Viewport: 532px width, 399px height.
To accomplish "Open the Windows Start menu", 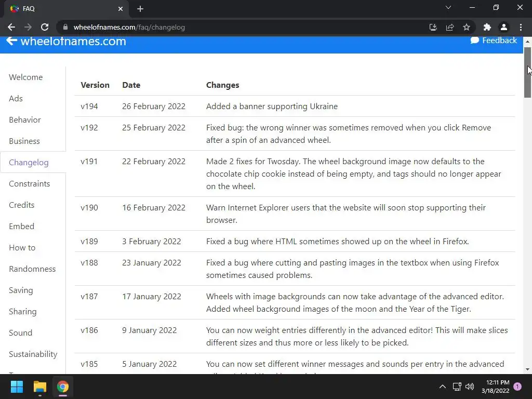I will [17, 387].
